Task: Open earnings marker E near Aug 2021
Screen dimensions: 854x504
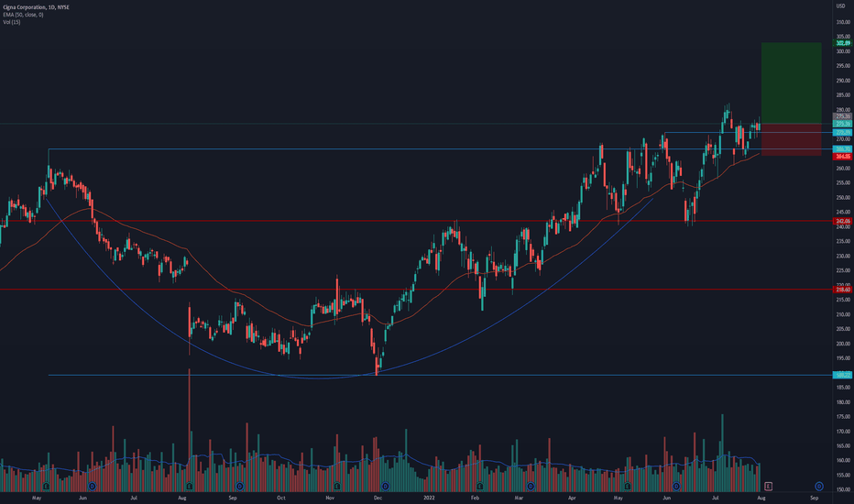Action: click(x=190, y=486)
